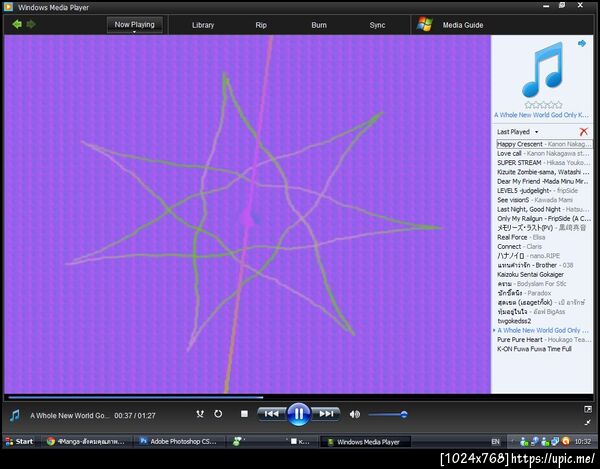This screenshot has width=600, height=469.
Task: Toggle shuffle mode
Action: 200,414
